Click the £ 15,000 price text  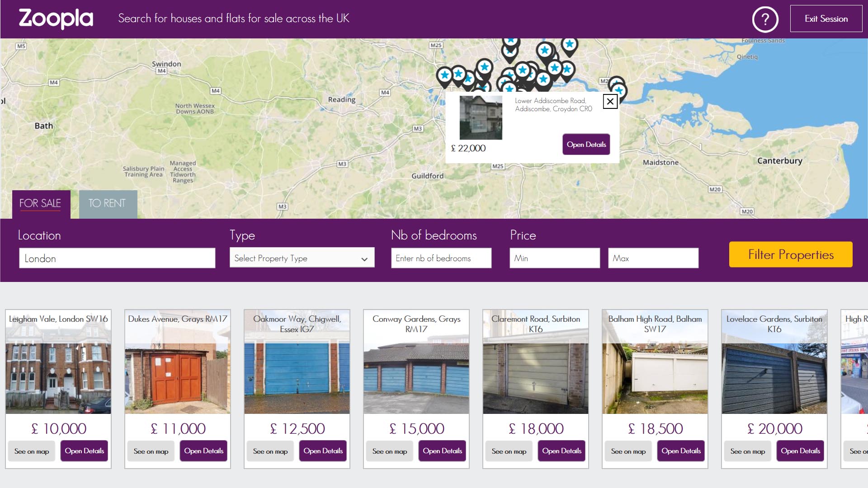coord(417,428)
